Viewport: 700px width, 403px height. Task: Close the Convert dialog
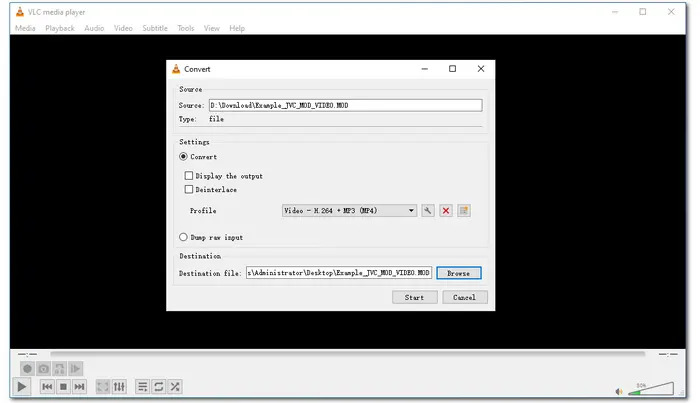[481, 69]
